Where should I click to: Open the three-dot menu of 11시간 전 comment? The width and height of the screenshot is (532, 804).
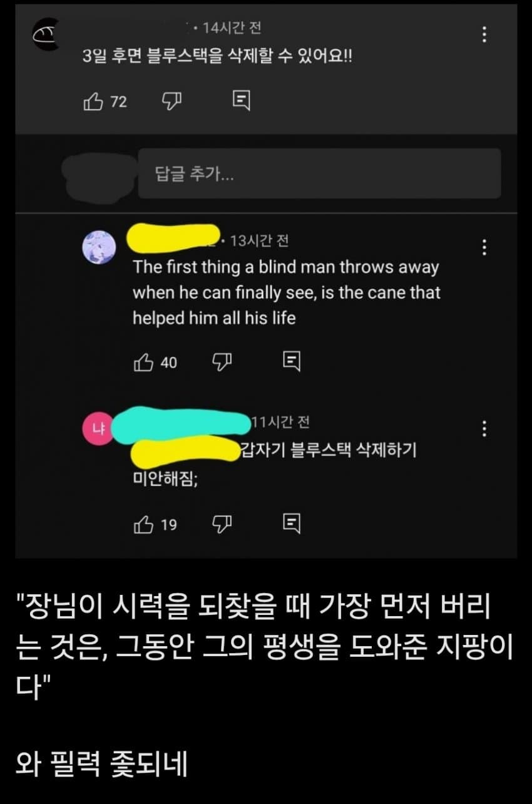point(483,429)
